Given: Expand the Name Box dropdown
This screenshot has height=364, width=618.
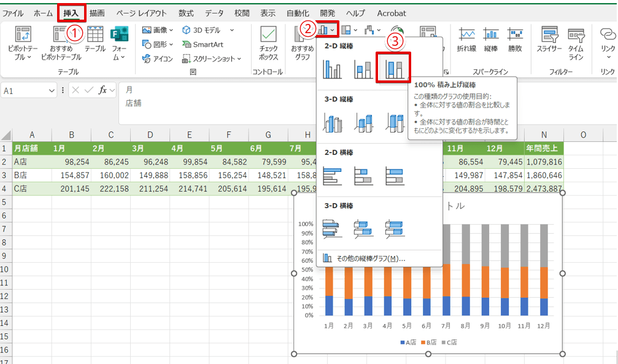Looking at the screenshot, I should pos(51,91).
